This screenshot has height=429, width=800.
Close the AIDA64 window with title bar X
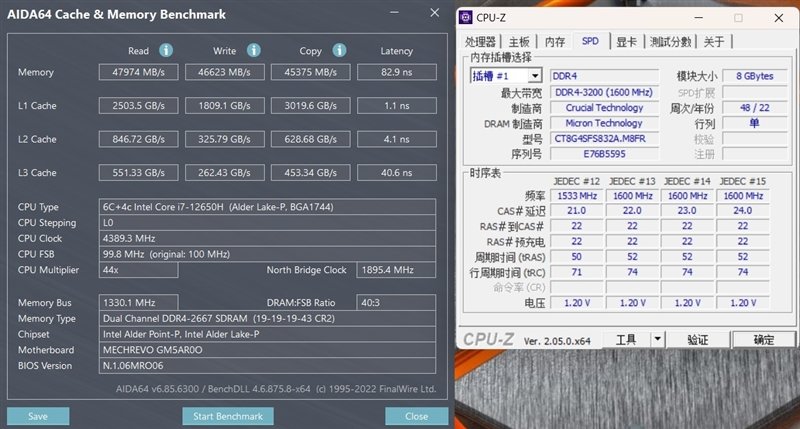(434, 12)
